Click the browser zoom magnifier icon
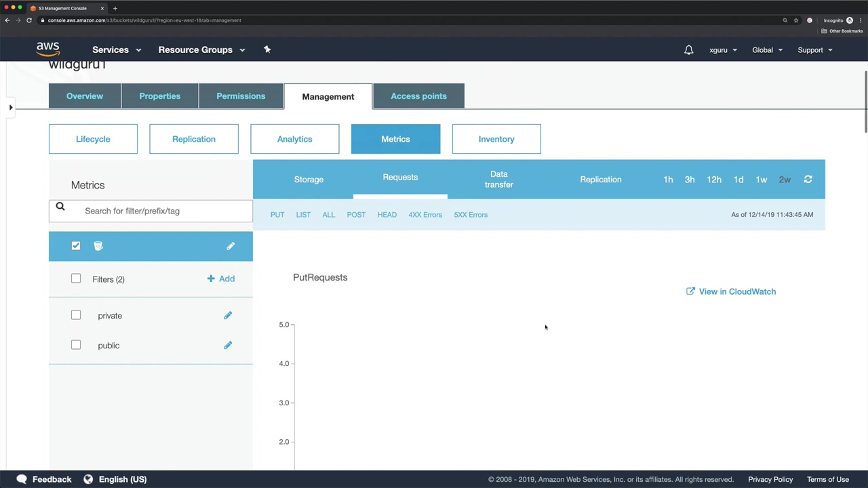Screen dimensions: 868x488 pos(785,20)
